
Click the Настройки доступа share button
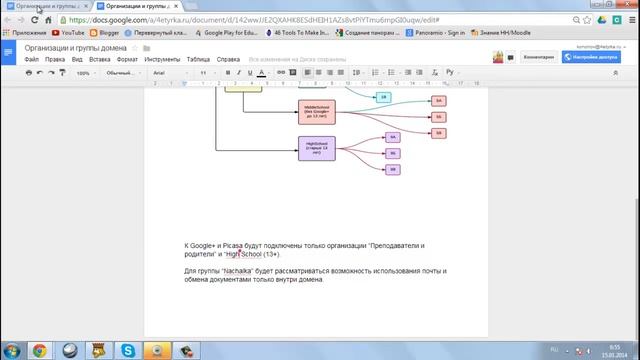591,57
